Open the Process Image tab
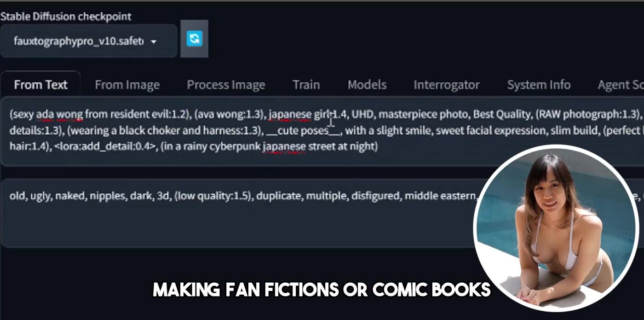This screenshot has height=320, width=644. pos(226,85)
